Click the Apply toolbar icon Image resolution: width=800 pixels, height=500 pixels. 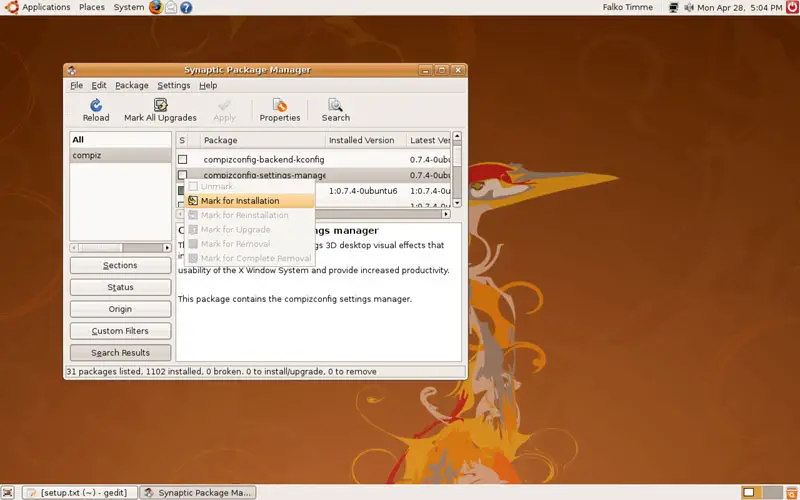224,106
